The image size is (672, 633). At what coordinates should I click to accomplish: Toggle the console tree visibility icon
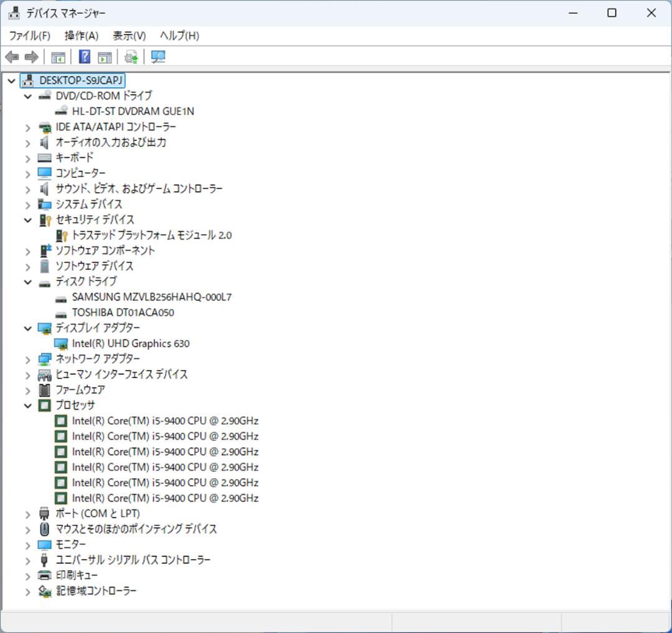58,57
